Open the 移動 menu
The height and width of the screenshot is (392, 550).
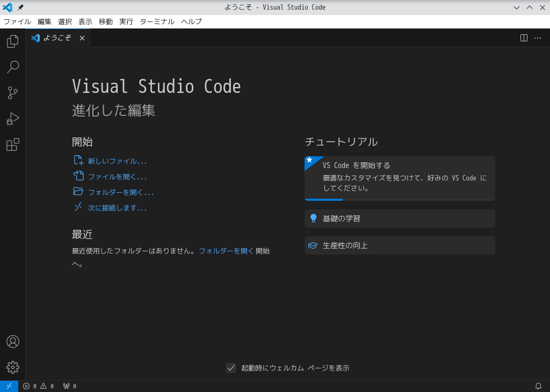106,21
